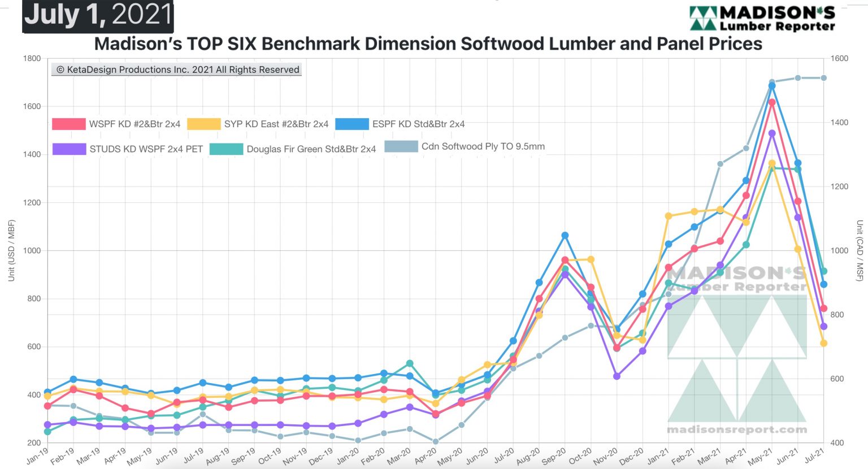Click the Douglas Fir Green Std&Btr 2x4 swatch
The height and width of the screenshot is (469, 868).
(227, 149)
